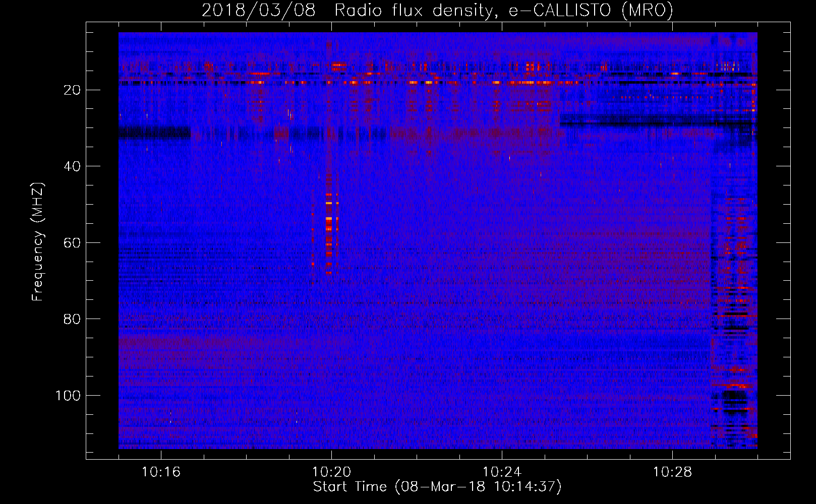The width and height of the screenshot is (816, 504).
Task: Click the plot title 'Radio flux density, e-CALLISTO (MRO)'
Action: click(x=504, y=10)
